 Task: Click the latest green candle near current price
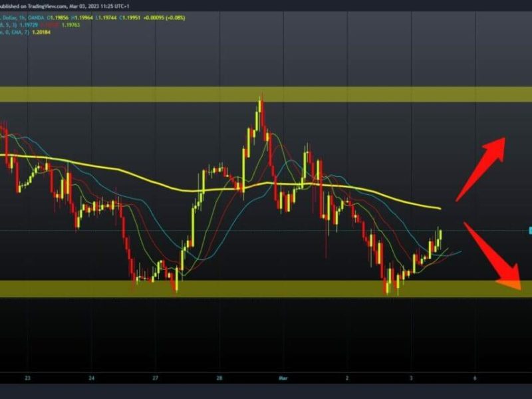tap(440, 236)
